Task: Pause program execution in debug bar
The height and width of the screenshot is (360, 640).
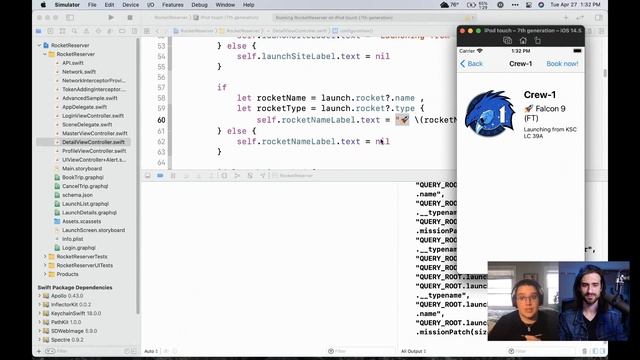Action: click(x=173, y=176)
